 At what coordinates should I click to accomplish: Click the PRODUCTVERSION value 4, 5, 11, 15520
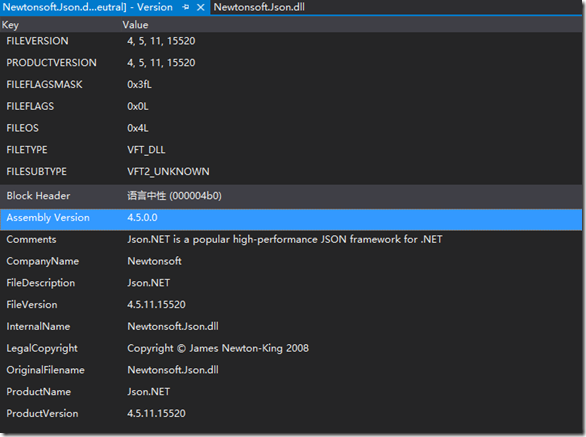click(161, 63)
